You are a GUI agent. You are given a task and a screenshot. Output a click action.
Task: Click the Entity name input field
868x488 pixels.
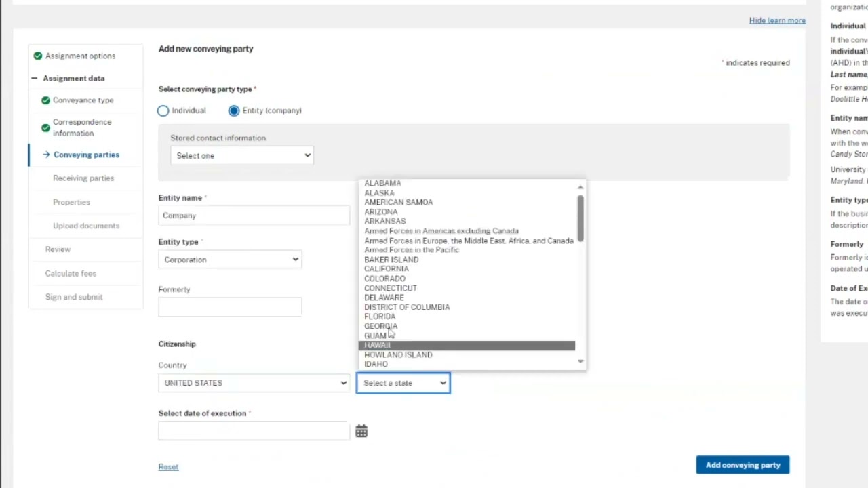(x=254, y=216)
